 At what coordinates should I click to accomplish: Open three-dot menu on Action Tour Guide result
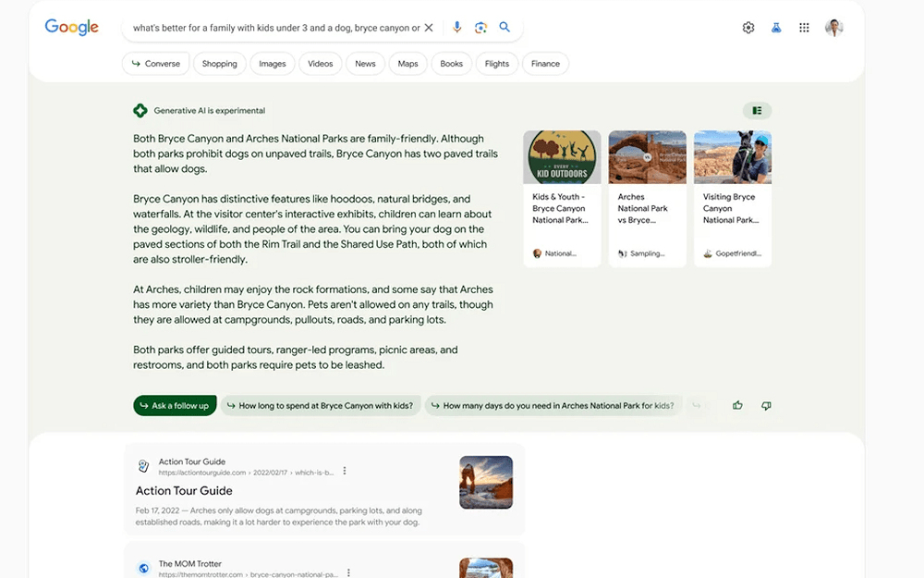coord(345,470)
